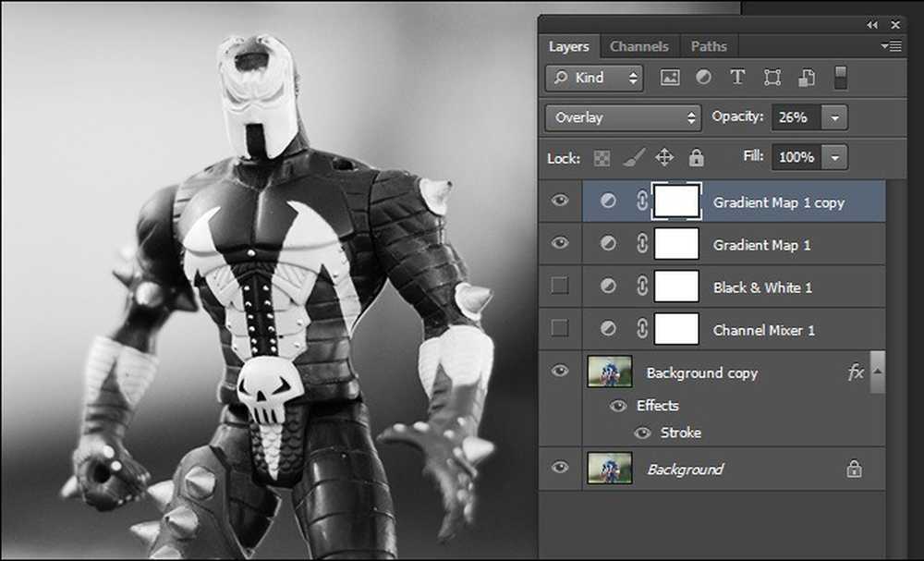Click the Stroke effect label

pyautogui.click(x=681, y=433)
